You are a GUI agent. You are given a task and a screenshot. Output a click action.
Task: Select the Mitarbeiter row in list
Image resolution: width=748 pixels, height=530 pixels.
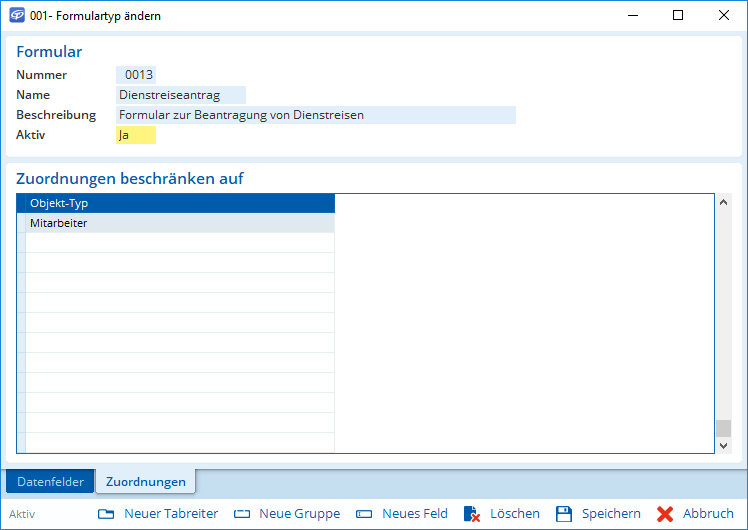(x=180, y=223)
